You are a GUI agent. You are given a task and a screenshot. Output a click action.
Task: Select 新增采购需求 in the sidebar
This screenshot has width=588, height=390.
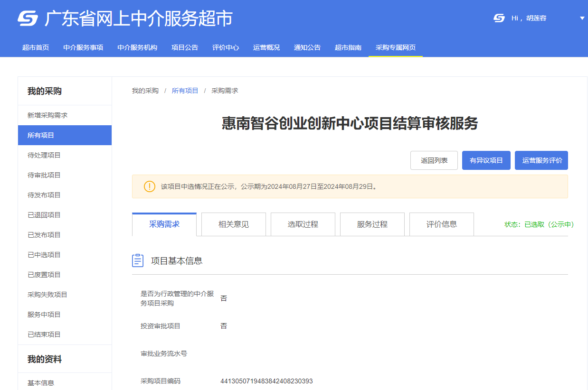[x=48, y=115]
